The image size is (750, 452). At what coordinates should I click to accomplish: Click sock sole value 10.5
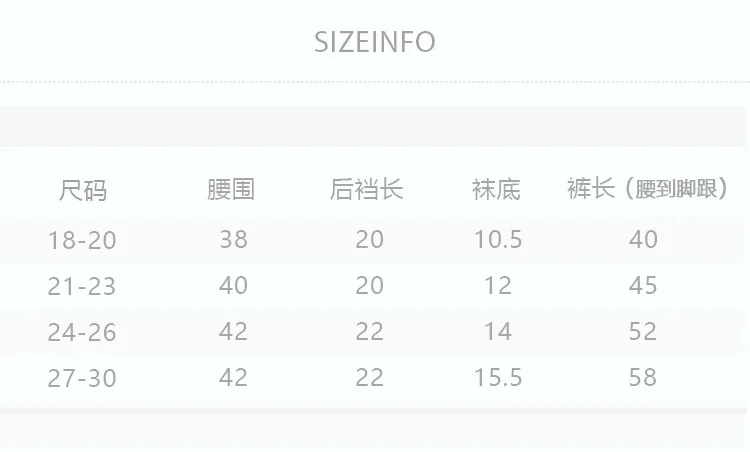[498, 239]
